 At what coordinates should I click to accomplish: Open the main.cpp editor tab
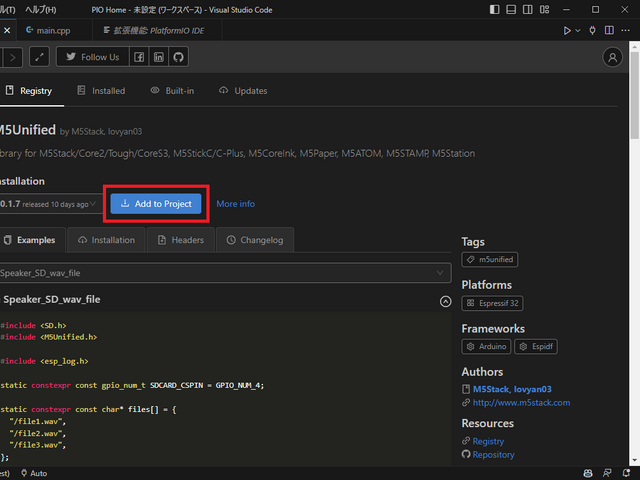53,31
